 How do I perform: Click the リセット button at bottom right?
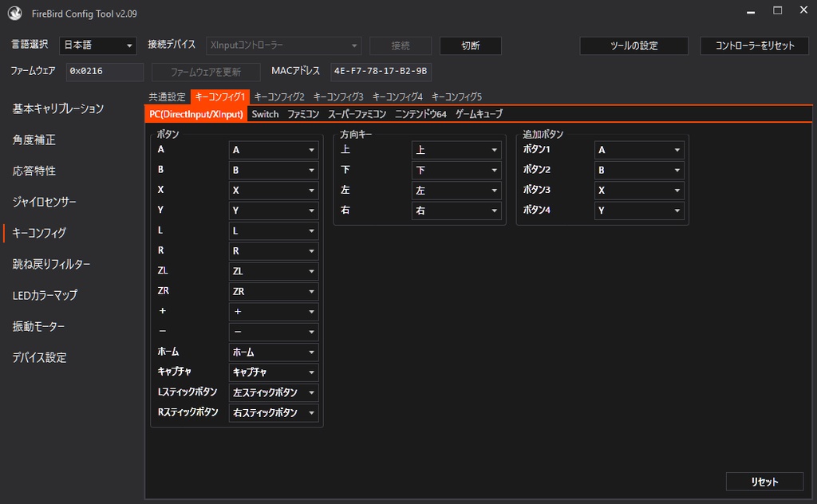pyautogui.click(x=764, y=482)
